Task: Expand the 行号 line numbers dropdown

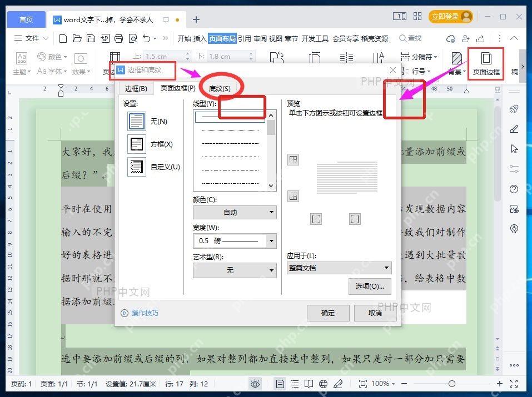Action: pyautogui.click(x=416, y=71)
